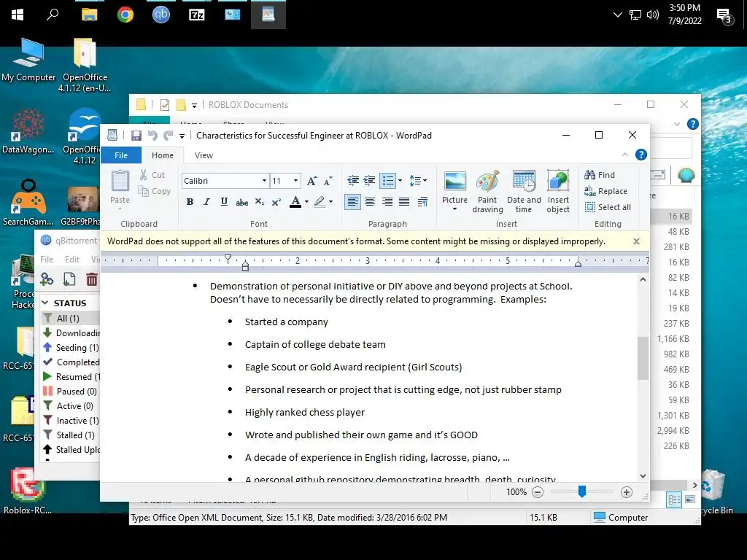Open the Calibri font family dropdown
The width and height of the screenshot is (747, 560).
[264, 181]
